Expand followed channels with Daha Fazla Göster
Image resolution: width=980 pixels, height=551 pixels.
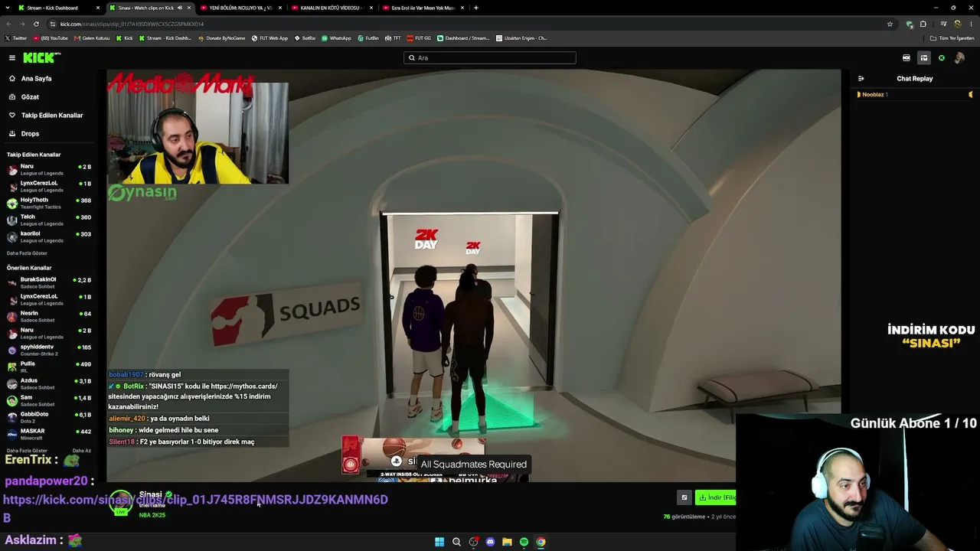click(x=27, y=253)
